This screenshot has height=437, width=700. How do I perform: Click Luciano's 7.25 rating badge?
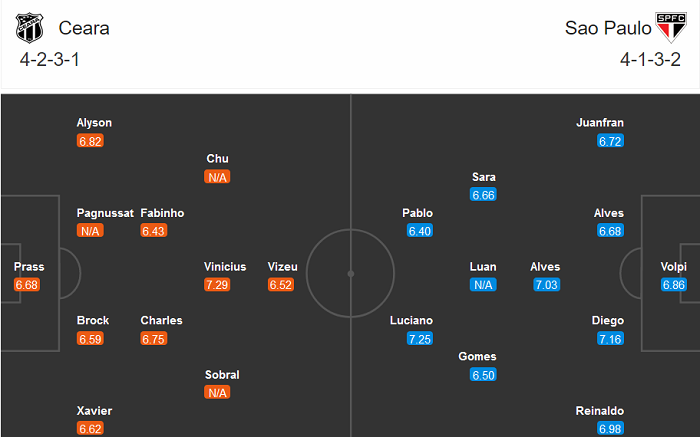coord(420,339)
